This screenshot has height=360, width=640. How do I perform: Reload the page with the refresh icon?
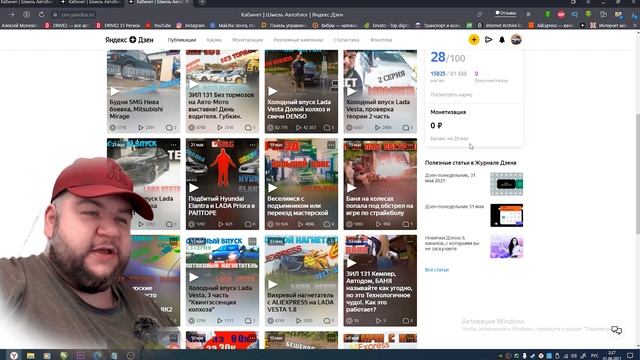(x=42, y=14)
